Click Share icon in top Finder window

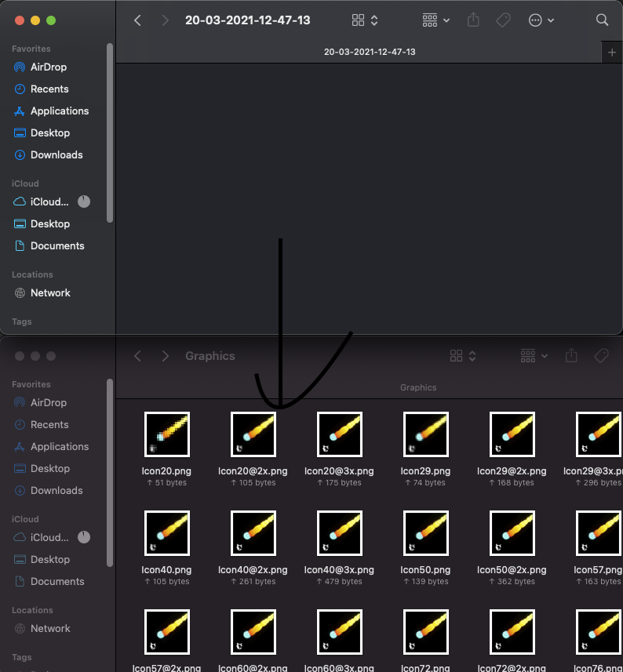[473, 20]
